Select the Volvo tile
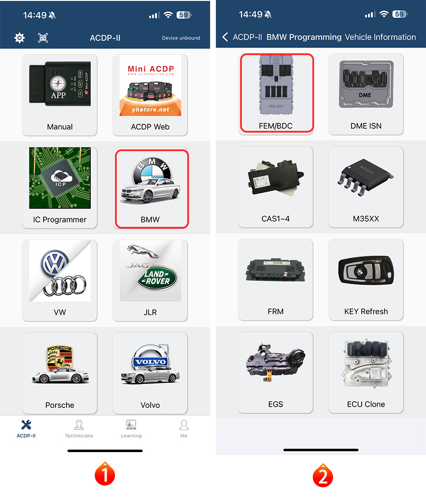Viewport: 426px width, 504px height. pyautogui.click(x=150, y=373)
